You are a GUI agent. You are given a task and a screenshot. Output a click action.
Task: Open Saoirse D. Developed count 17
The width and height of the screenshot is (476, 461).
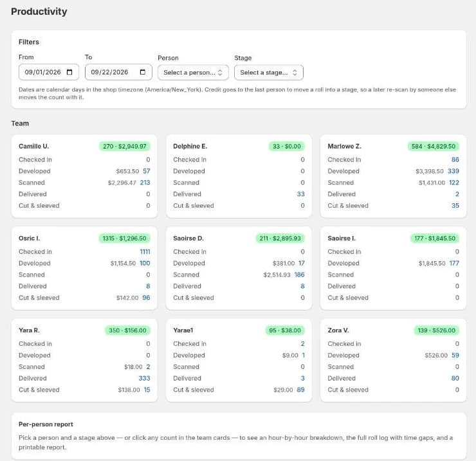coord(302,264)
